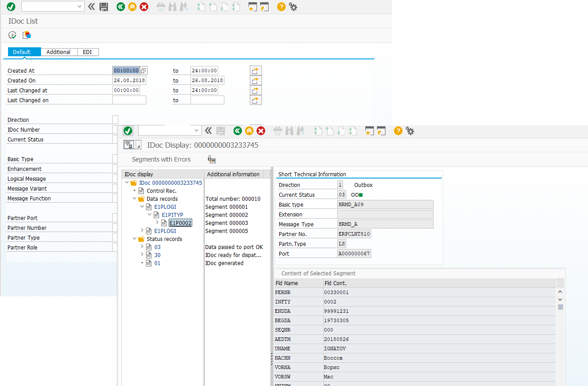Switch to the Additional tab

58,52
